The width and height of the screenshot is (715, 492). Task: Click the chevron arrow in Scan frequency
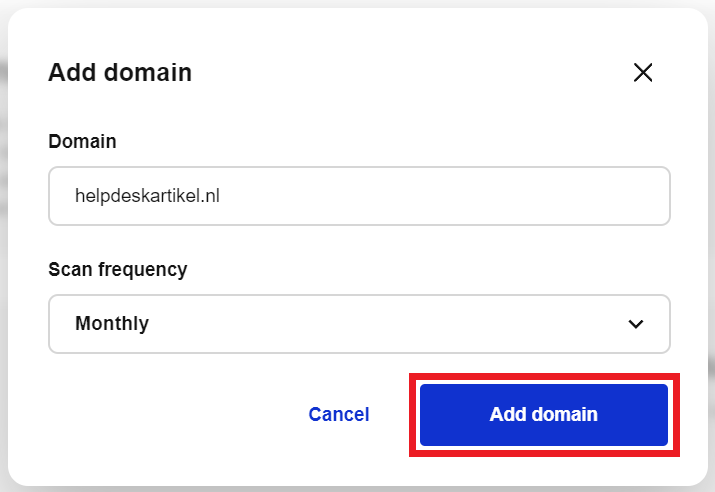(635, 324)
